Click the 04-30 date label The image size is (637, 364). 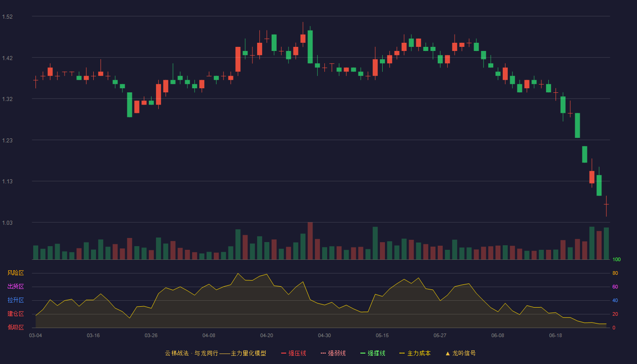324,335
